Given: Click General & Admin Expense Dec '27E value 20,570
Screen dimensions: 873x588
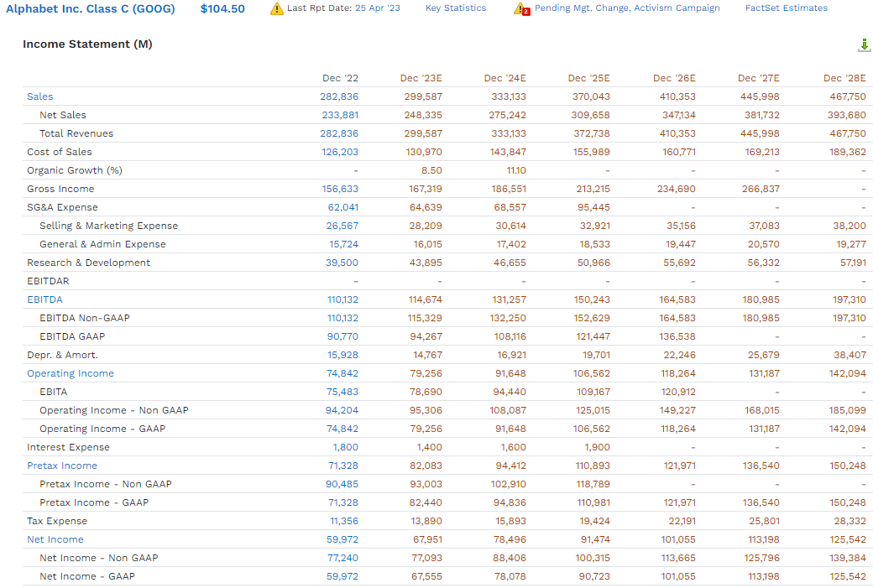Looking at the screenshot, I should click(763, 243).
